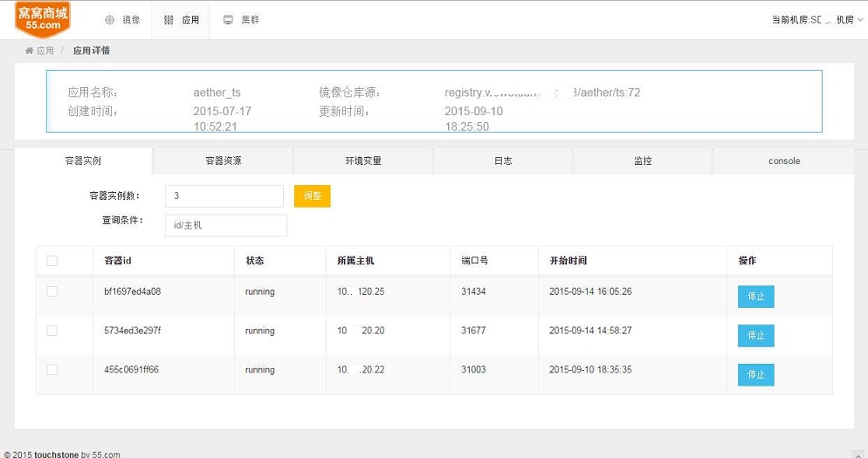Click the yellow 调整 adjust button
Image resolution: width=868 pixels, height=458 pixels.
point(313,195)
